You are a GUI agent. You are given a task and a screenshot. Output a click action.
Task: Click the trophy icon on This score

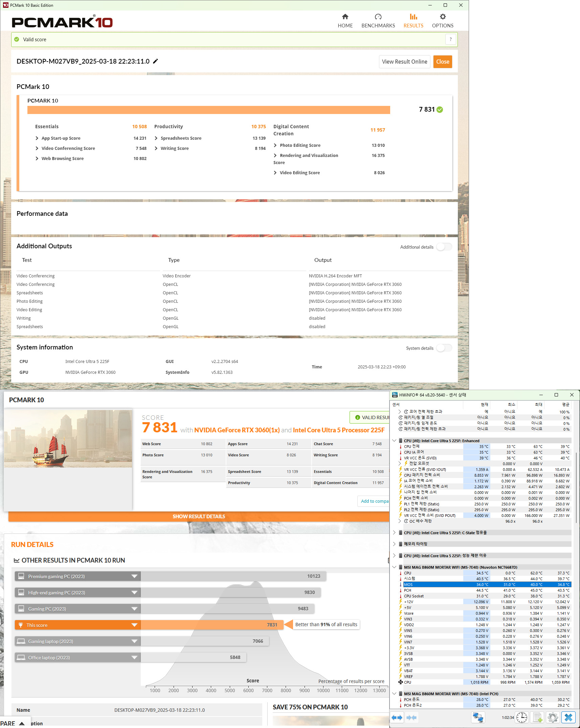point(21,625)
